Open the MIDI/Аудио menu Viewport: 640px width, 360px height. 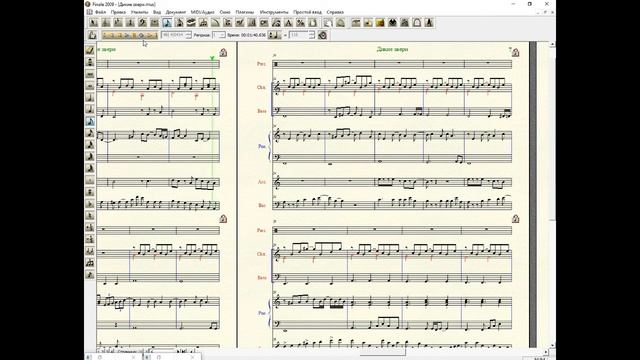coord(203,12)
